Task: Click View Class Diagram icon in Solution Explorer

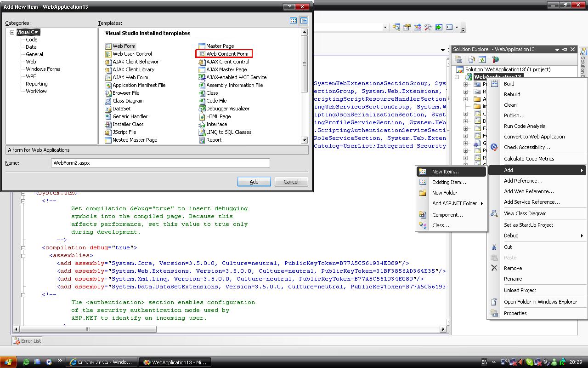Action: pos(495,60)
